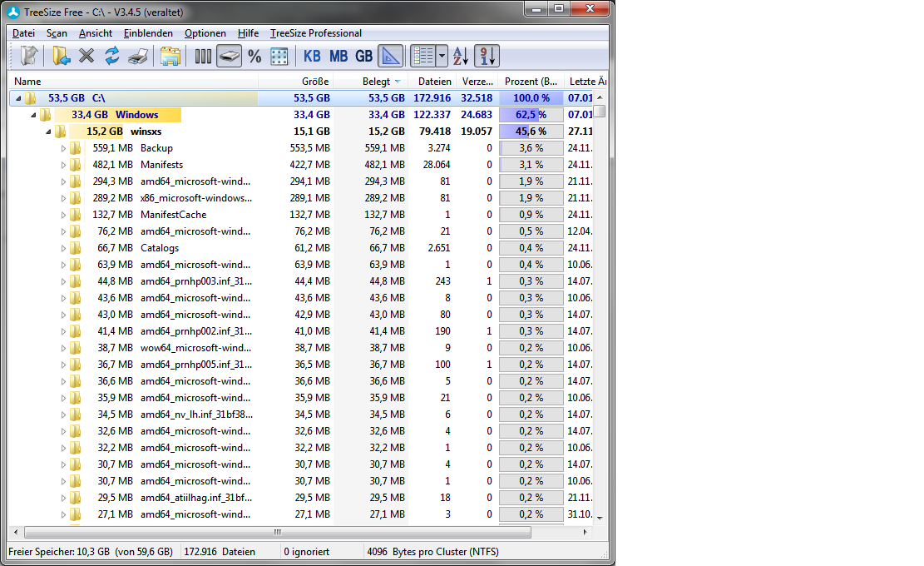Show sizes in GB
This screenshot has height=566, width=924.
click(363, 56)
